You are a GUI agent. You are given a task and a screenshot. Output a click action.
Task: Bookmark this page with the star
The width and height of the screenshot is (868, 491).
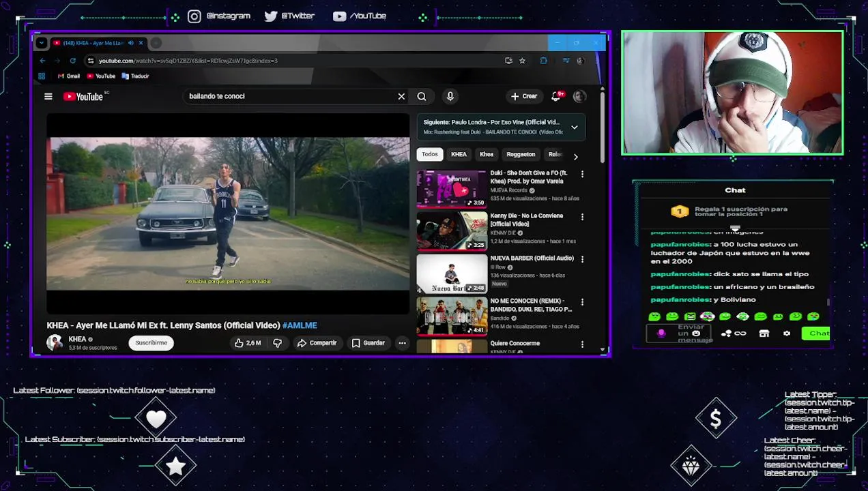[x=522, y=61]
